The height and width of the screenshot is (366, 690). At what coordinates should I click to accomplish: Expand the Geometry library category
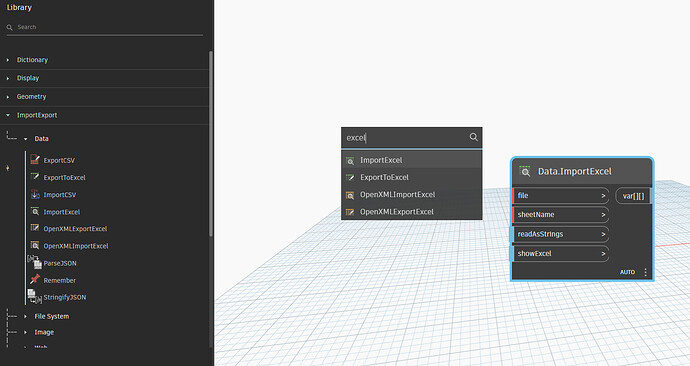tap(8, 97)
